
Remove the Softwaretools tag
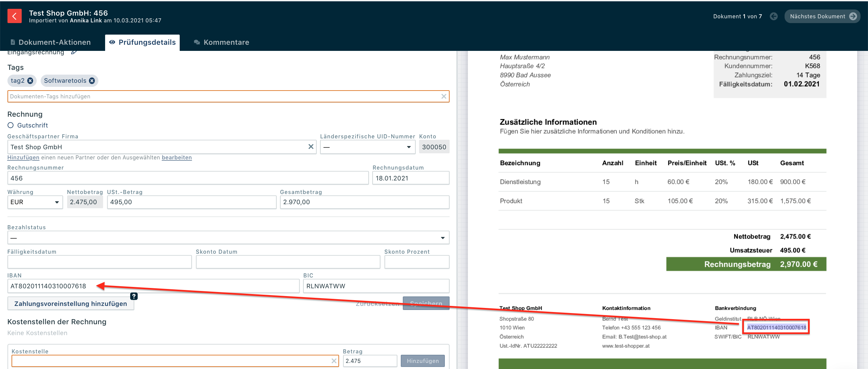click(92, 81)
